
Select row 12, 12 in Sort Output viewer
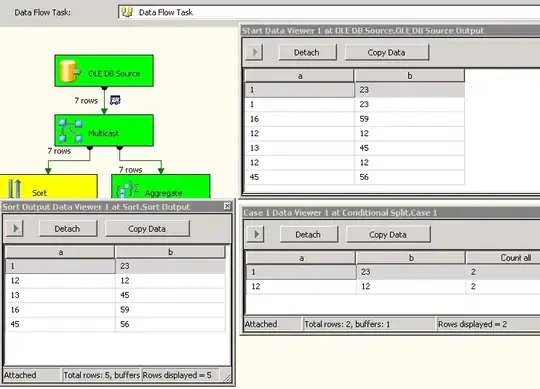pyautogui.click(x=116, y=281)
